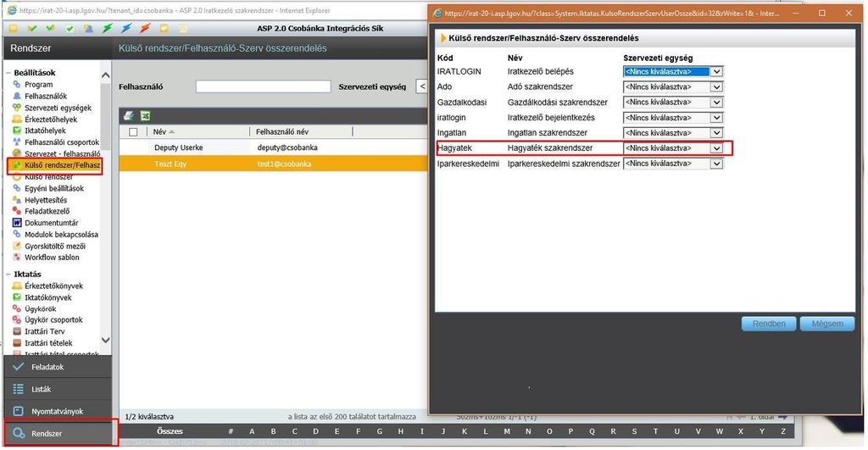Open Felhasználói csoportok in the sidebar
Screen dimensions: 868x450
click(62, 142)
